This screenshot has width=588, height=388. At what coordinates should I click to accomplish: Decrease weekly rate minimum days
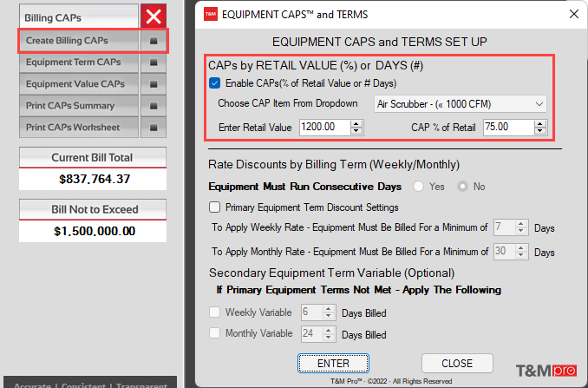tap(521, 231)
